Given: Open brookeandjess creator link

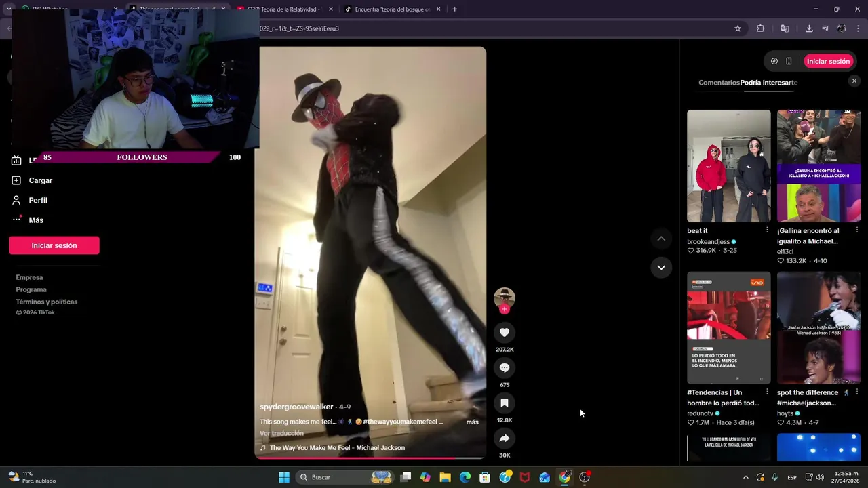Looking at the screenshot, I should click(x=708, y=241).
